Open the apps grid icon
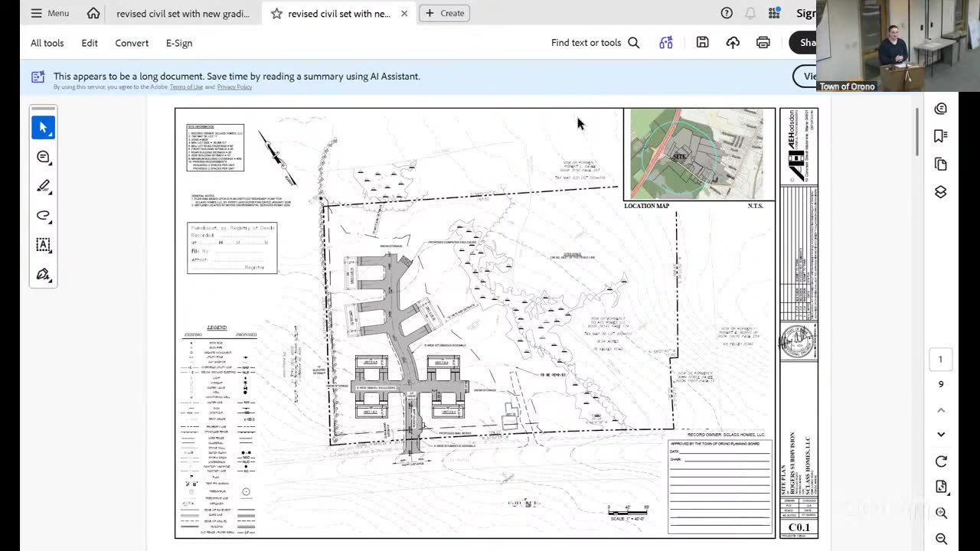 (775, 13)
